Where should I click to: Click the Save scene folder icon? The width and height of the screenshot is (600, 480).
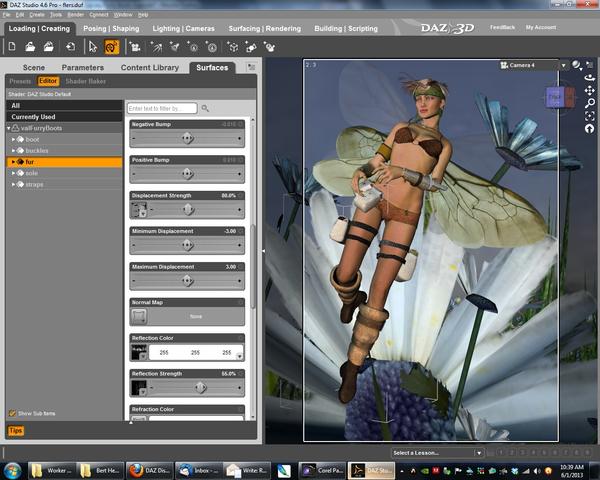pyautogui.click(x=49, y=47)
